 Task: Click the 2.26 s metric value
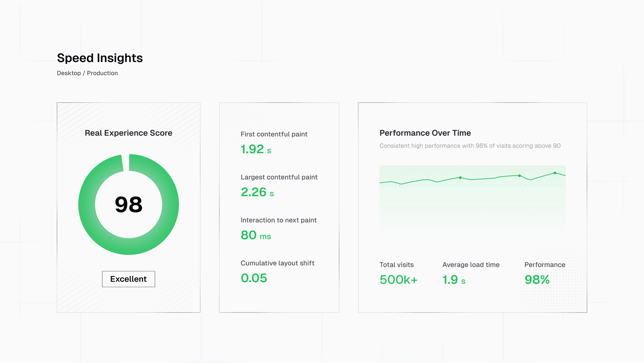pyautogui.click(x=257, y=192)
